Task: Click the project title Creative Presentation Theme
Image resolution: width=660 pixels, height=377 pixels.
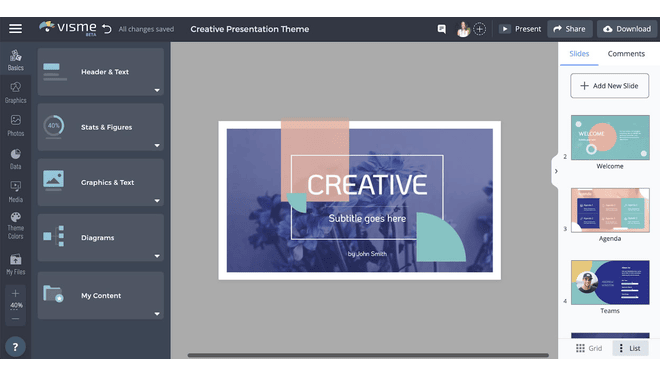Action: [250, 29]
